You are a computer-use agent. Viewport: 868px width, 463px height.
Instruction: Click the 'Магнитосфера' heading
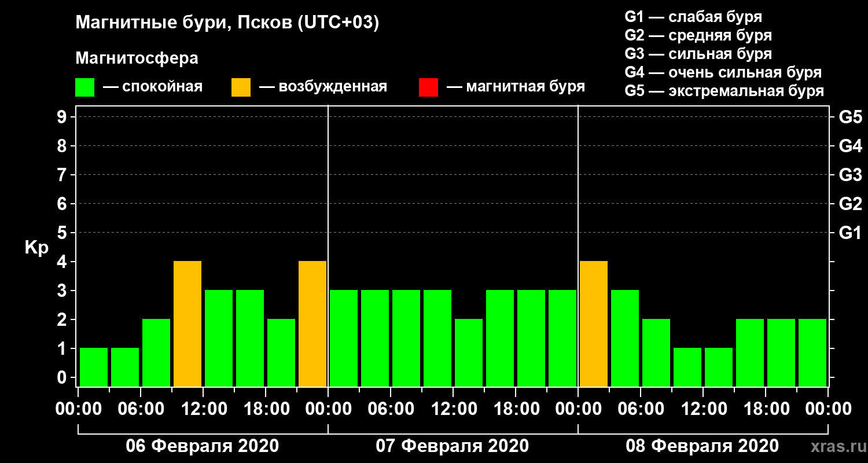[x=137, y=58]
